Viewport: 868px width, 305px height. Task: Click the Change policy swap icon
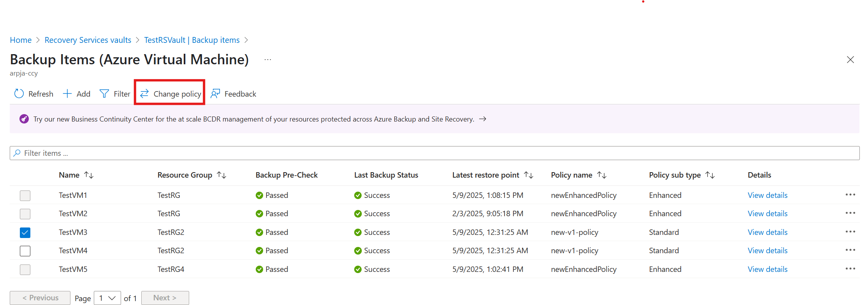144,94
